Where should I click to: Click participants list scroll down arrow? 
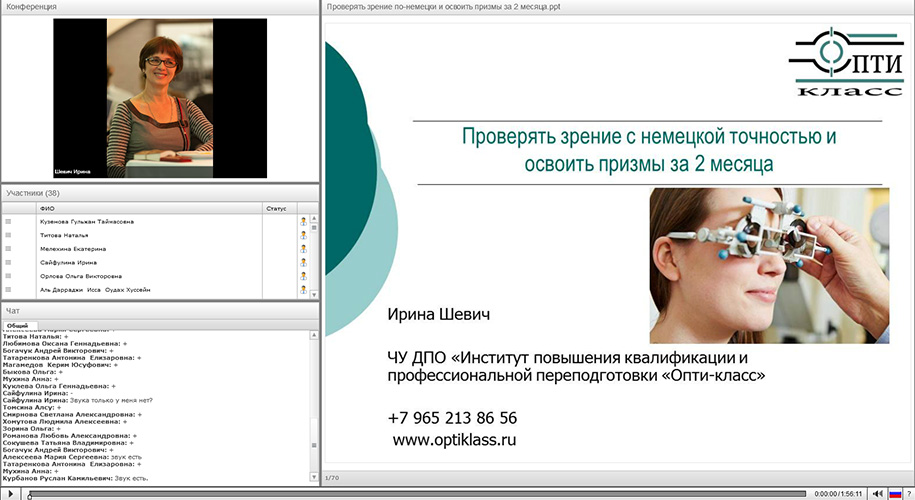314,295
